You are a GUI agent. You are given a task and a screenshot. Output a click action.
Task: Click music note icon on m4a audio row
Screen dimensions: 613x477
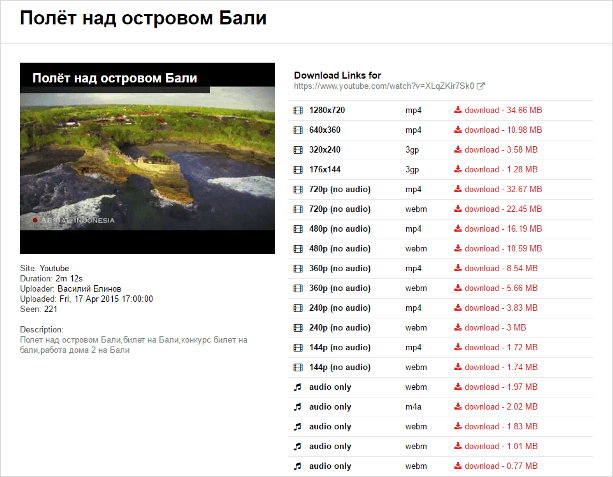tap(298, 407)
